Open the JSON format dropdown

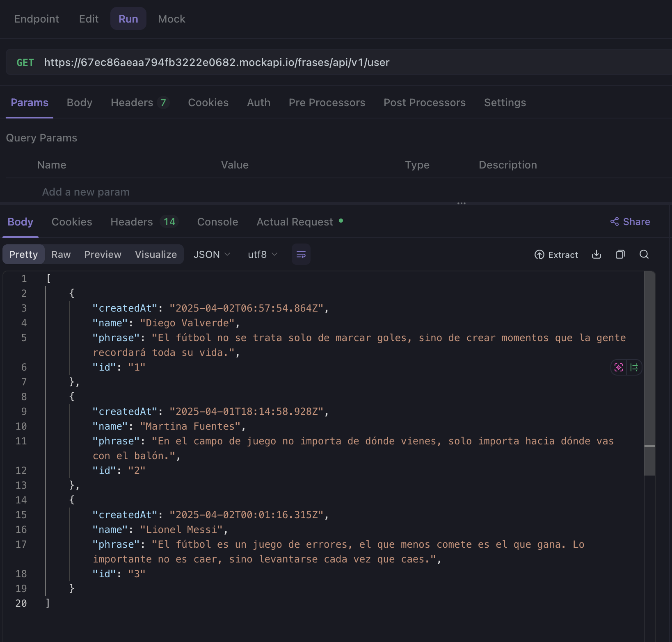click(x=212, y=255)
